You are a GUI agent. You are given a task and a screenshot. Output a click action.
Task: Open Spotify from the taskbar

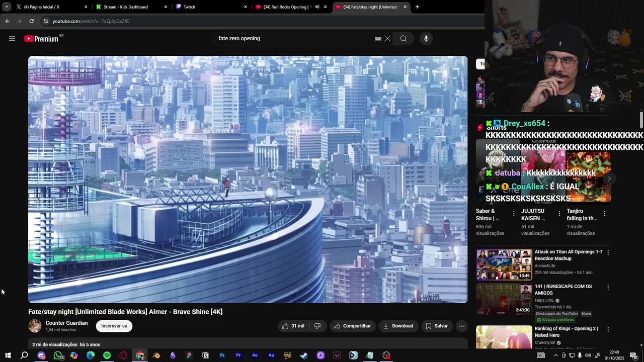[107, 355]
